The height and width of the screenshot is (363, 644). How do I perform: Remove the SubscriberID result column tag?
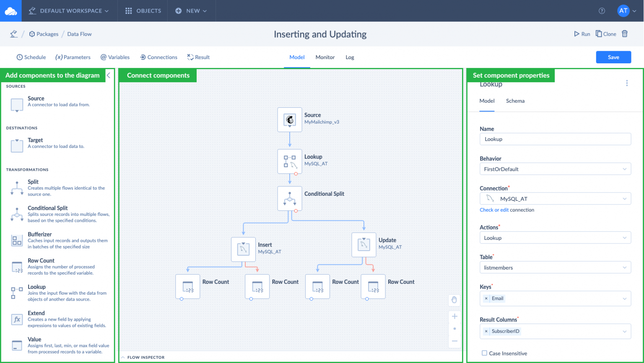(486, 331)
